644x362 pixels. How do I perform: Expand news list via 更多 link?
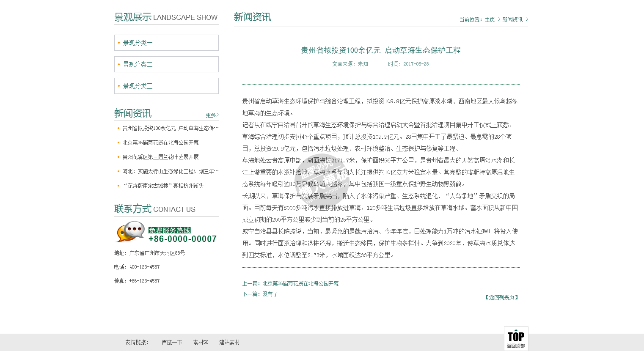212,115
